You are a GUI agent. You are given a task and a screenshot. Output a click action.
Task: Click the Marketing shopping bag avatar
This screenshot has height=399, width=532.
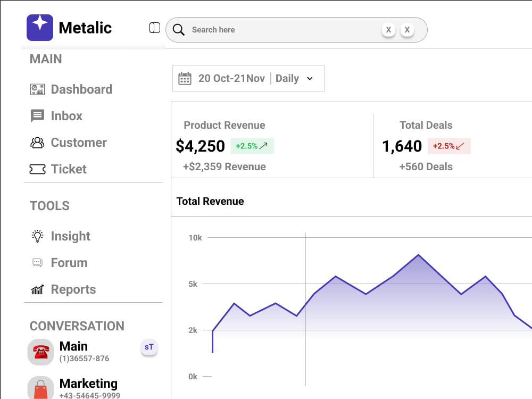point(41,388)
